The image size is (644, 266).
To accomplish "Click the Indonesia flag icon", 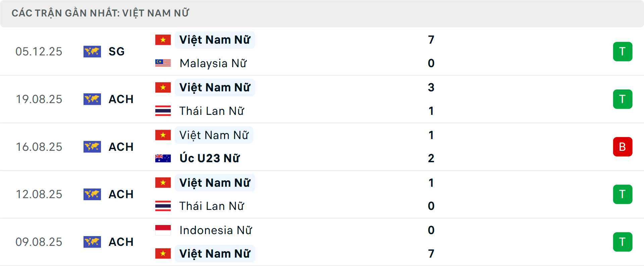I will [x=163, y=230].
